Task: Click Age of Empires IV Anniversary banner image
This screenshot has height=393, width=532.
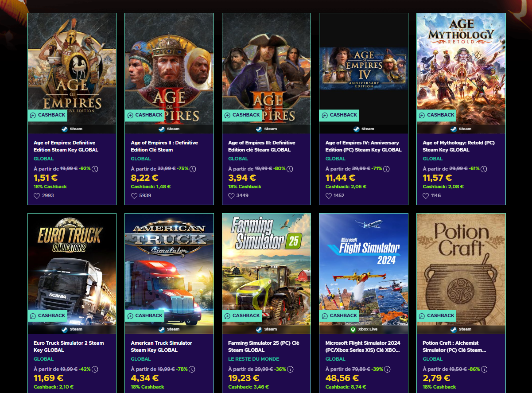Action: (364, 69)
